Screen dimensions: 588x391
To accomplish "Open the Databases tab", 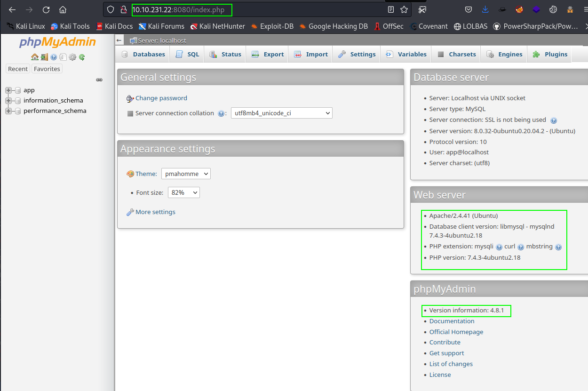I will 143,55.
